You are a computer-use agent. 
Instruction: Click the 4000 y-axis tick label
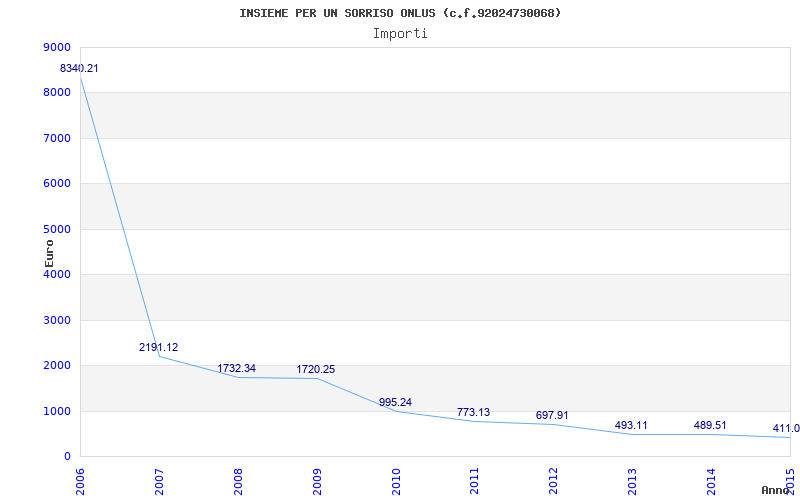[x=55, y=275]
